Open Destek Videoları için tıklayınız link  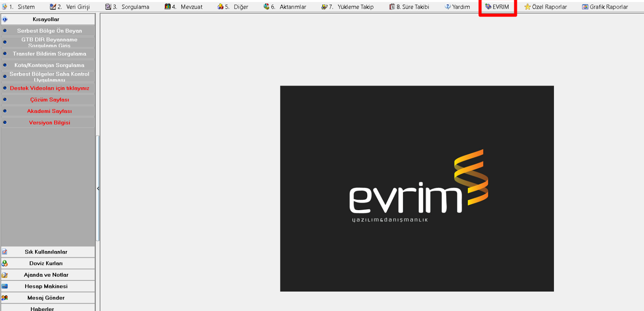tap(48, 88)
